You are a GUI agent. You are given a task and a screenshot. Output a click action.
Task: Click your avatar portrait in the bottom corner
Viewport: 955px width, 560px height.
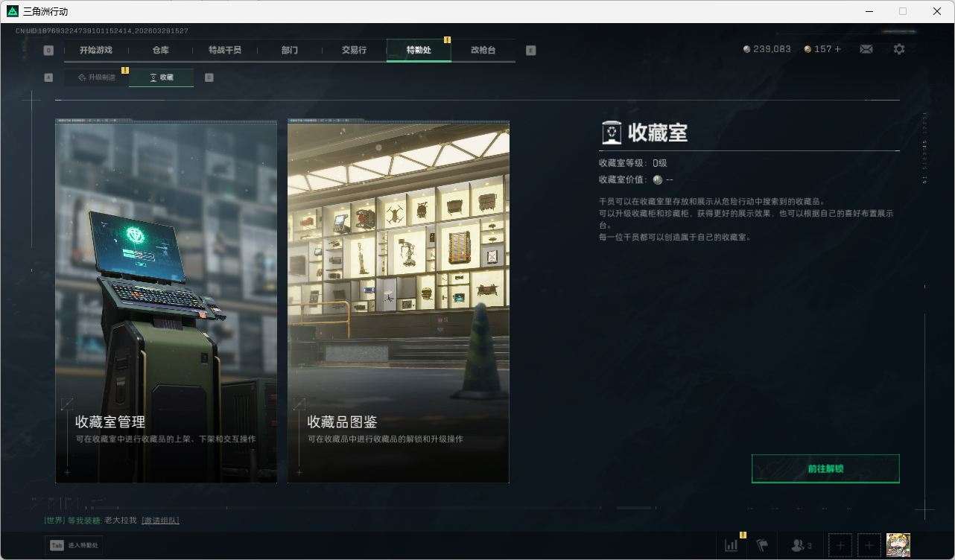click(x=898, y=544)
